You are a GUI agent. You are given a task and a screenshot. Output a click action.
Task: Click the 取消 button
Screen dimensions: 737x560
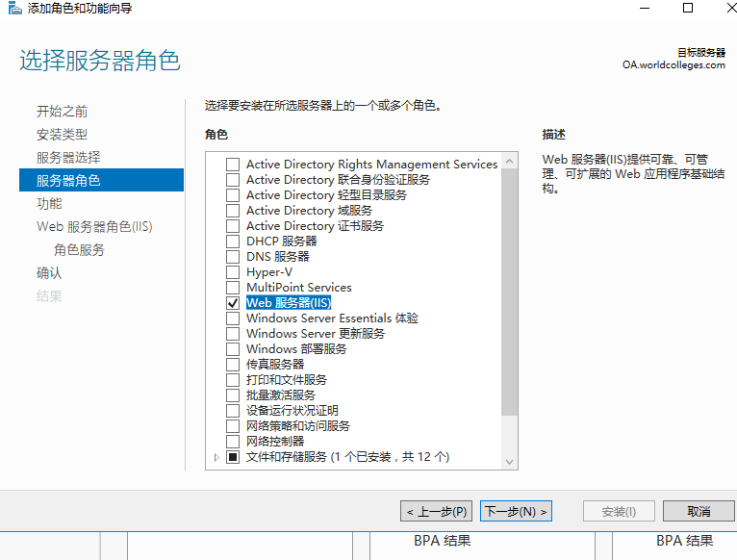click(699, 511)
